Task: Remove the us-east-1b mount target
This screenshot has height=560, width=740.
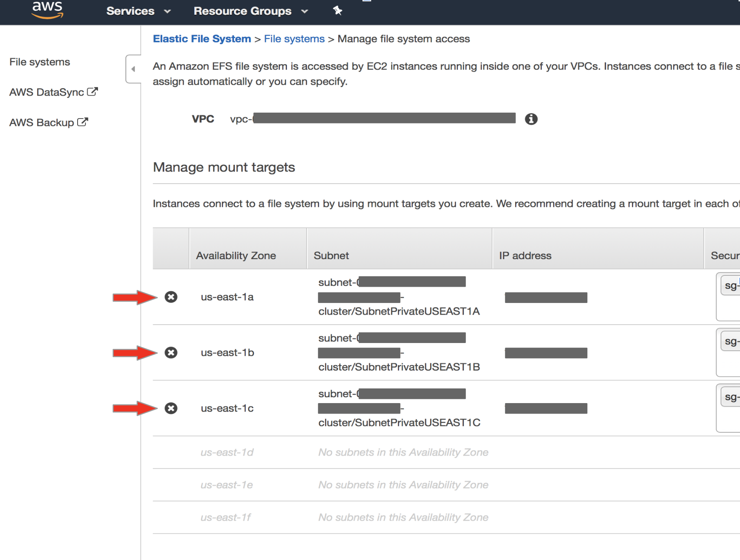Action: pos(171,353)
